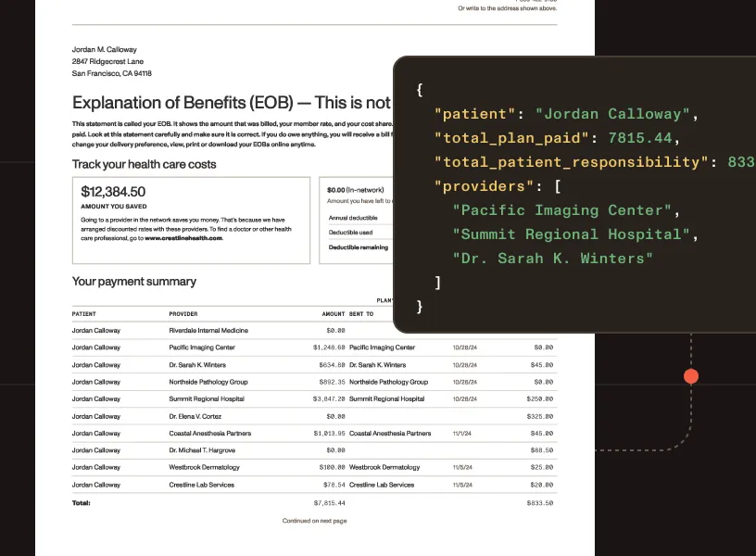This screenshot has width=756, height=556.
Task: Select the "Jordan Calloway" JSON value
Action: [x=612, y=114]
